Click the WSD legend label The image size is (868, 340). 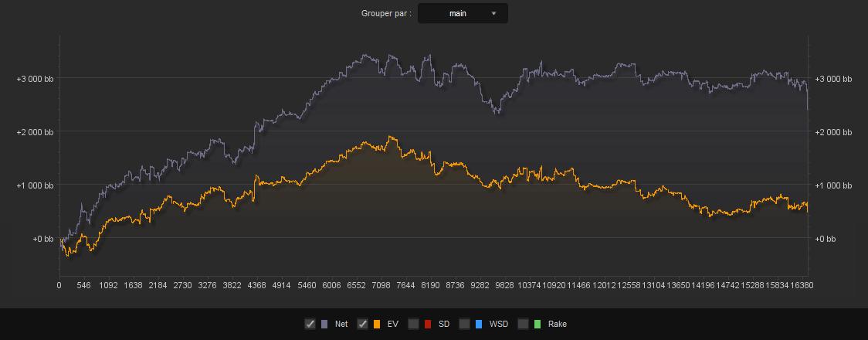tap(498, 324)
